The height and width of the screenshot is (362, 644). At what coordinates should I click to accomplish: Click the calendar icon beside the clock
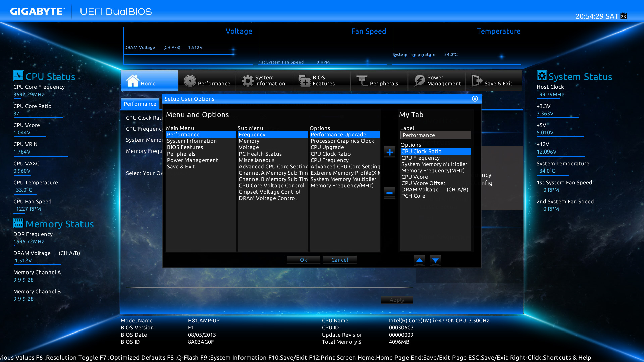pos(624,16)
